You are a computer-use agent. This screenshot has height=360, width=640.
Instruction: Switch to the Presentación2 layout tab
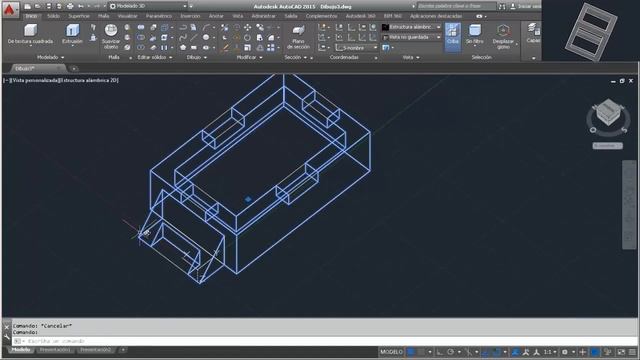point(96,350)
